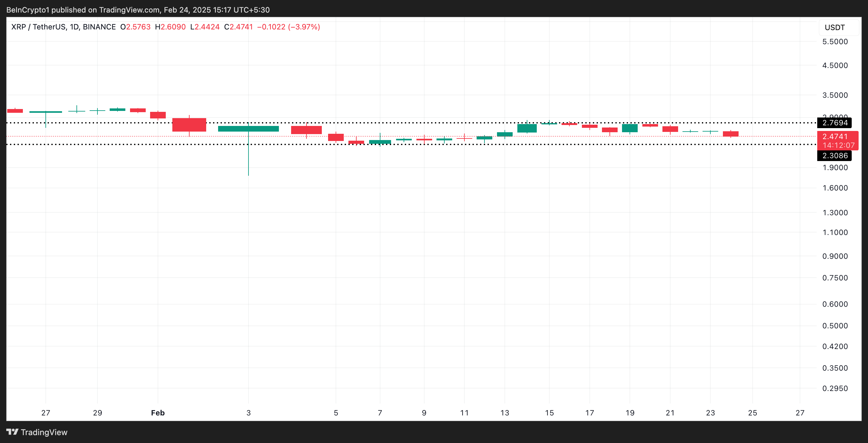This screenshot has width=868, height=443.
Task: Click the 24 Feb red last candle
Action: pyautogui.click(x=730, y=134)
